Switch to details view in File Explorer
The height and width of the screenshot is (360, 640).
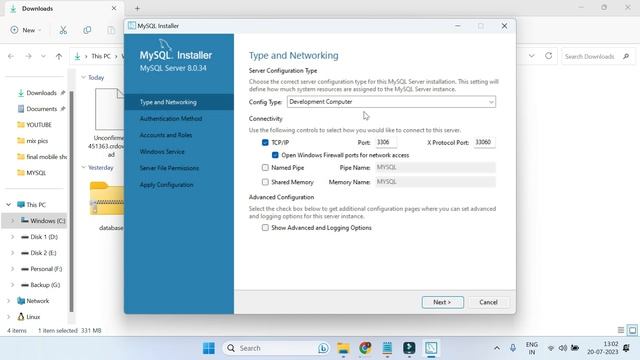tap(621, 330)
